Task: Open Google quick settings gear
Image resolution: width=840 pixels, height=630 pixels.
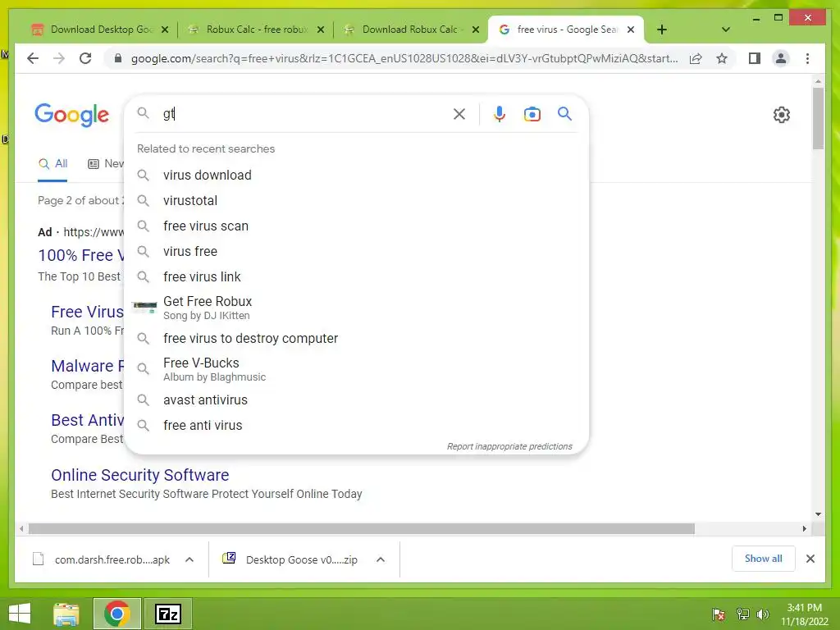Action: coord(782,115)
